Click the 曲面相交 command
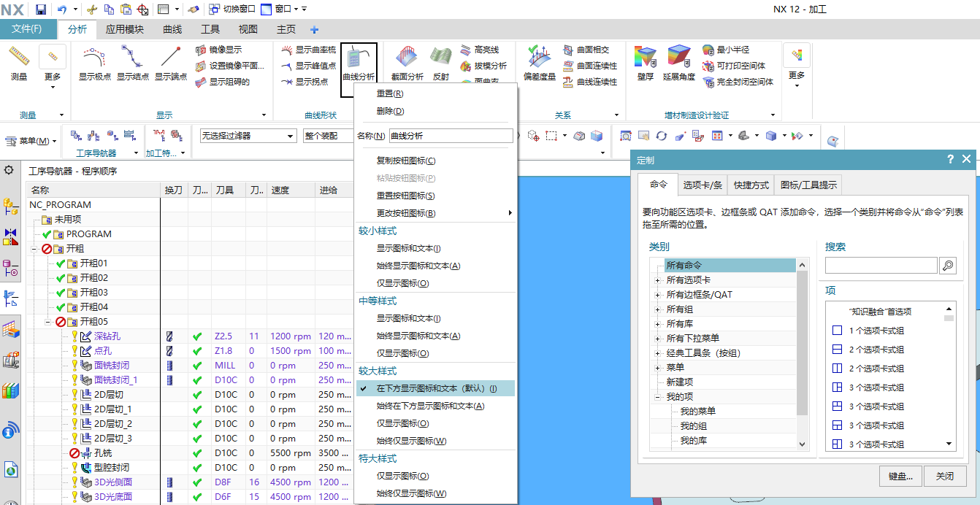The image size is (980, 505). (586, 50)
